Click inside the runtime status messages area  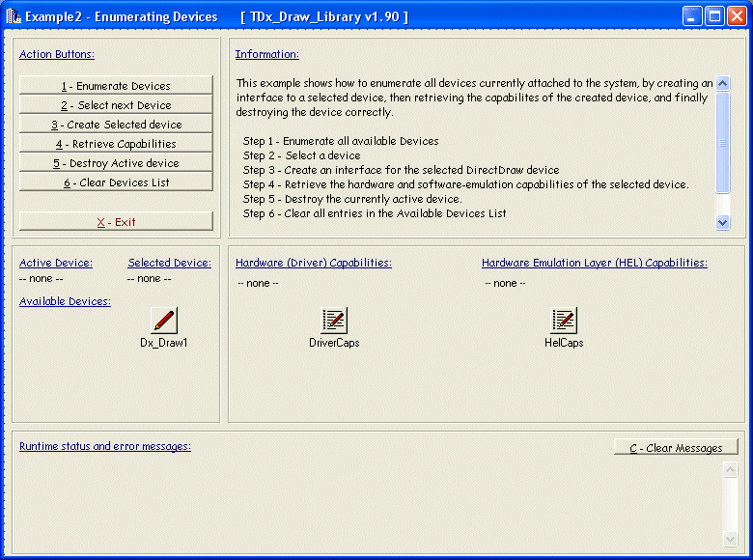tap(367, 502)
